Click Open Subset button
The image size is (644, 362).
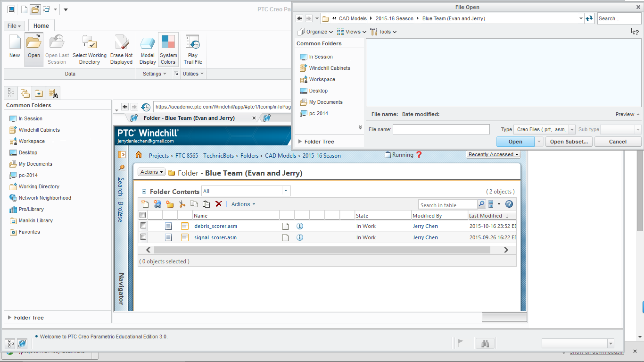pyautogui.click(x=569, y=142)
